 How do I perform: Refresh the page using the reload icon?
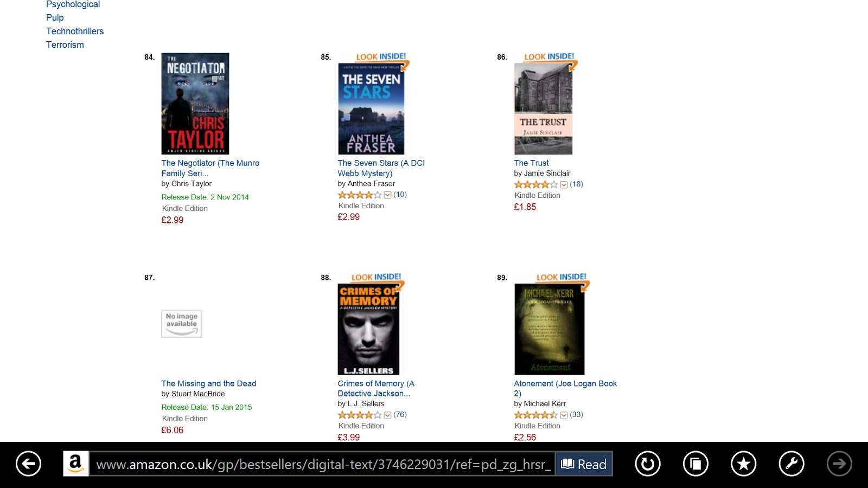pos(648,464)
